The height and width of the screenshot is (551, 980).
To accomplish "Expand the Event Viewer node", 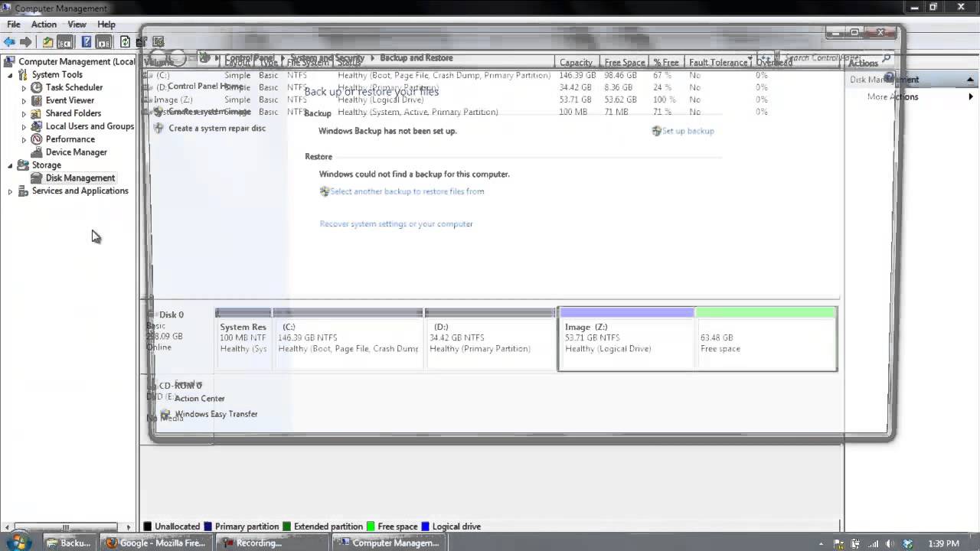I will point(24,101).
